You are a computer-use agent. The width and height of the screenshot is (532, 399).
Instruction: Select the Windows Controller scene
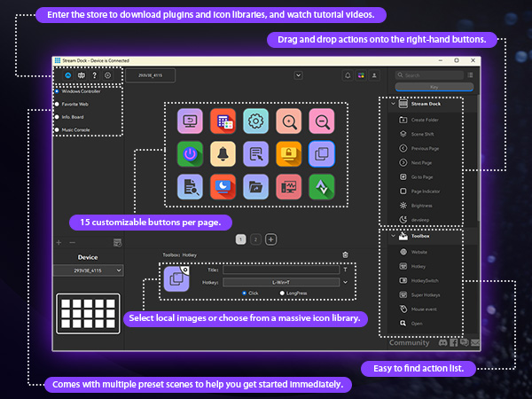click(78, 91)
